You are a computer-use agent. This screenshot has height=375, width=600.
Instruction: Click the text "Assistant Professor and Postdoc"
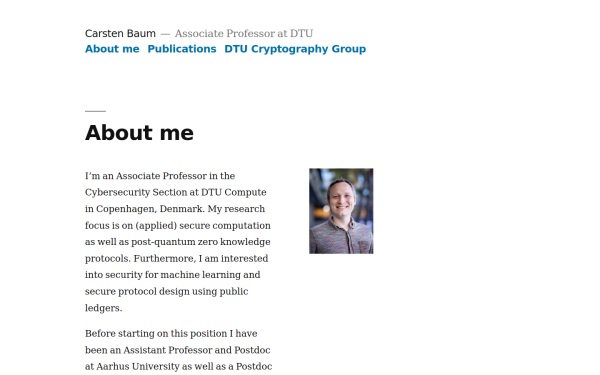coord(197,350)
